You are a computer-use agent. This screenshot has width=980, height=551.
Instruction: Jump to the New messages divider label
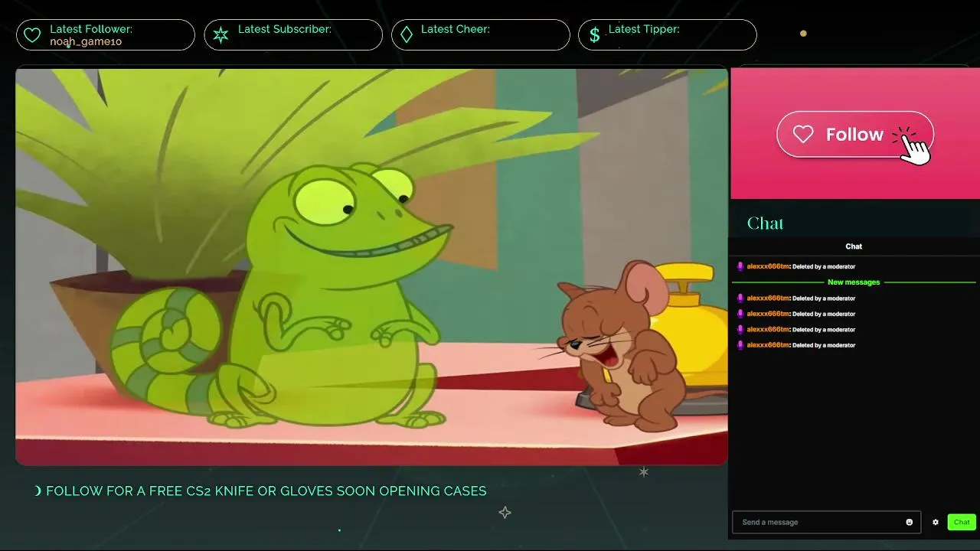(x=854, y=282)
